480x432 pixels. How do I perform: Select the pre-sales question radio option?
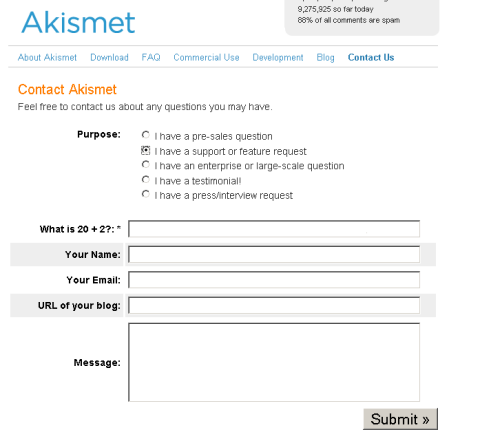pyautogui.click(x=146, y=135)
